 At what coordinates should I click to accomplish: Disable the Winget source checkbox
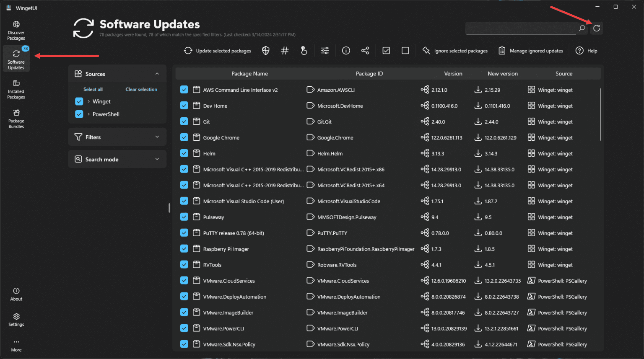(79, 101)
